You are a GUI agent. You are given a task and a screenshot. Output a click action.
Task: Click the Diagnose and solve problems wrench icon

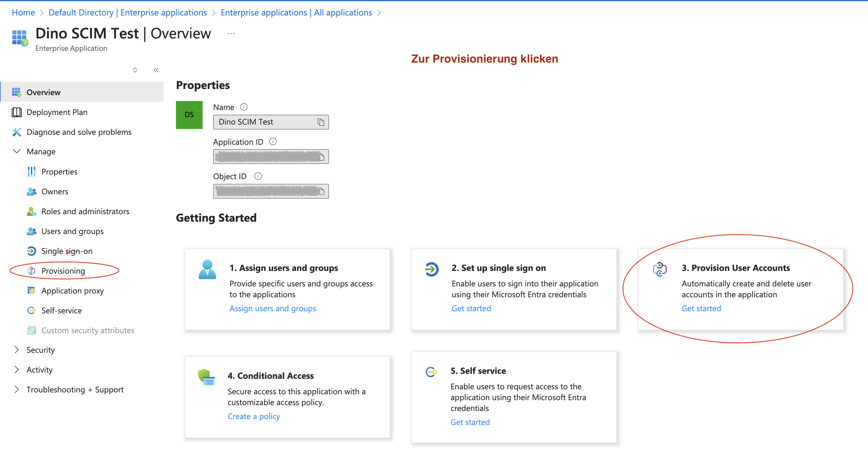pyautogui.click(x=16, y=132)
